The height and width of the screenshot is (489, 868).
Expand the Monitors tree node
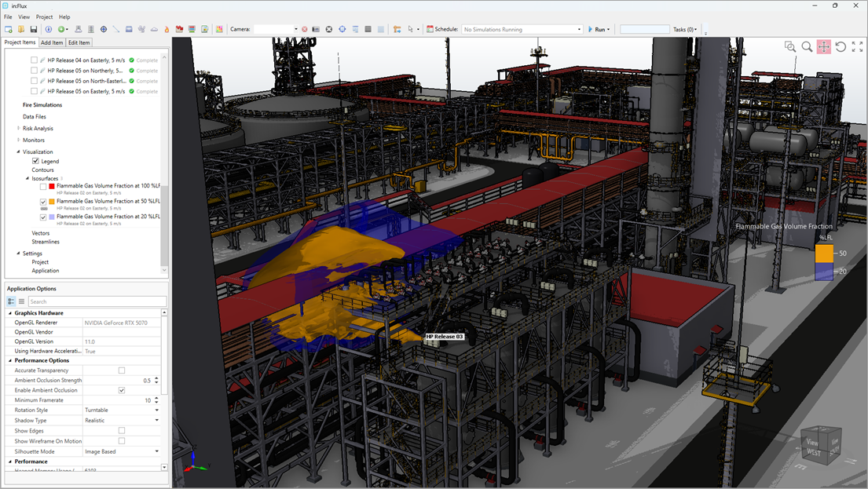pos(18,140)
